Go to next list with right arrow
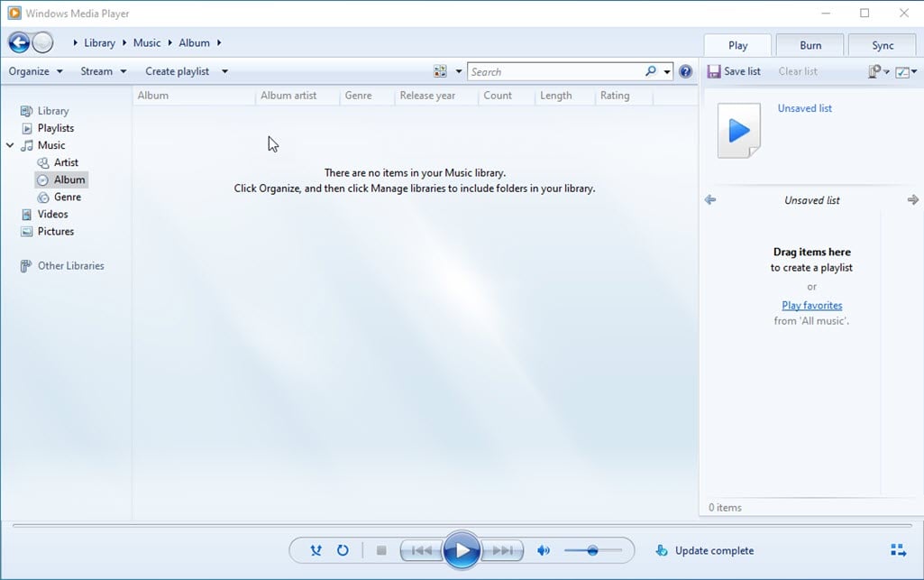The width and height of the screenshot is (924, 580). 913,200
